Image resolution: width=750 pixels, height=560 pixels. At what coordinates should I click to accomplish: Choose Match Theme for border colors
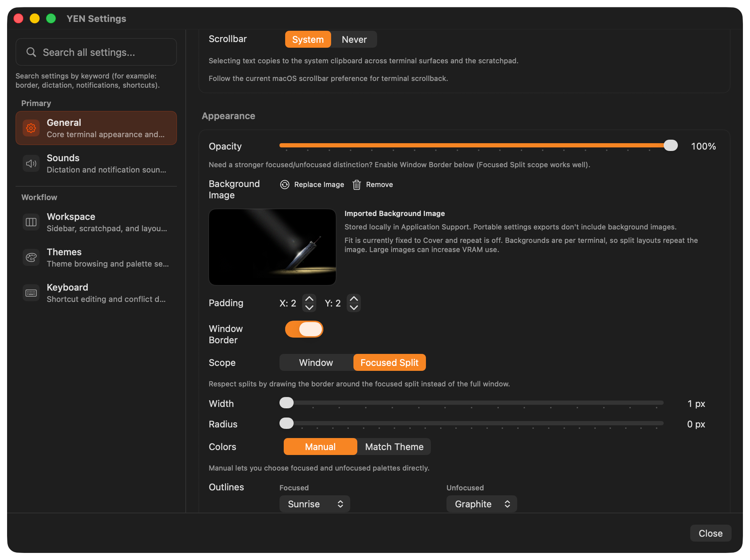[394, 447]
